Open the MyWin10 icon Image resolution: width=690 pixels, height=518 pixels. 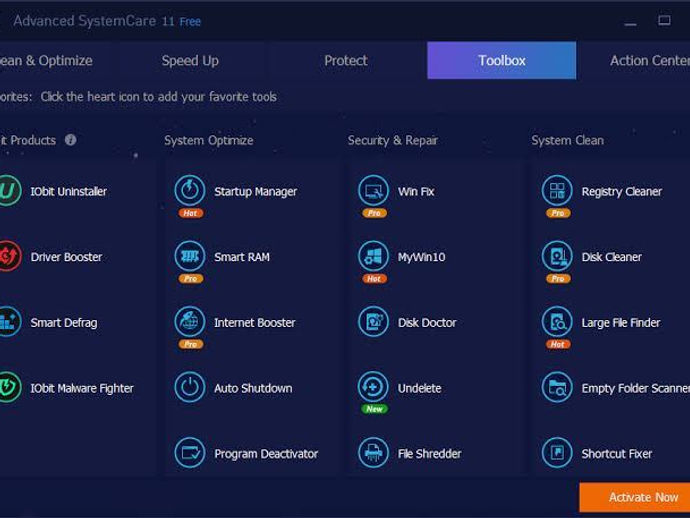click(373, 256)
